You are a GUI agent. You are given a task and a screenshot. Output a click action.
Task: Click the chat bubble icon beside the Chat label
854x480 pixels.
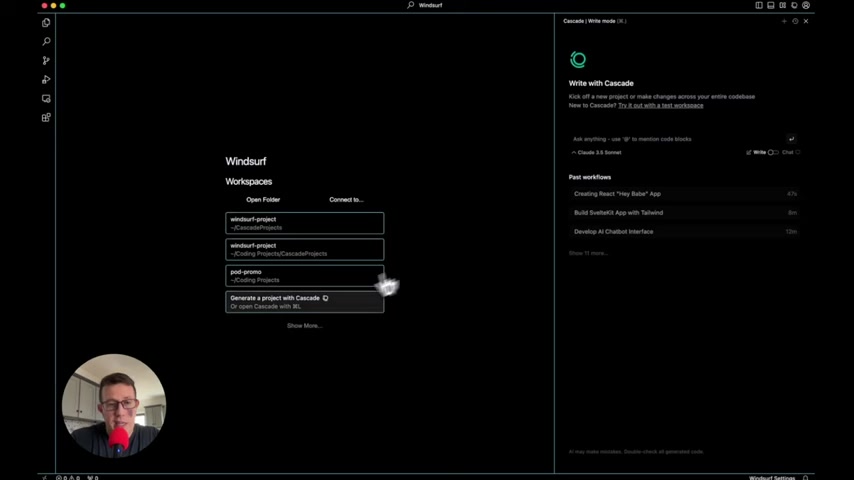click(798, 153)
